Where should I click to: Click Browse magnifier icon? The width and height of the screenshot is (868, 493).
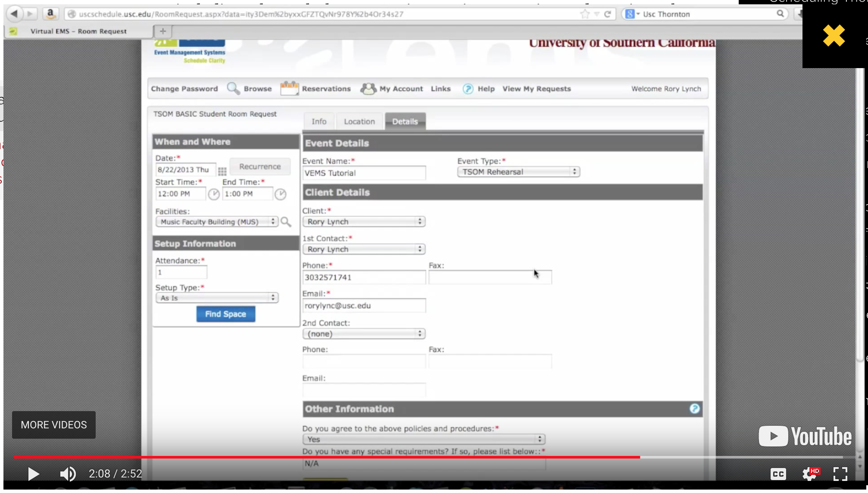click(x=233, y=88)
